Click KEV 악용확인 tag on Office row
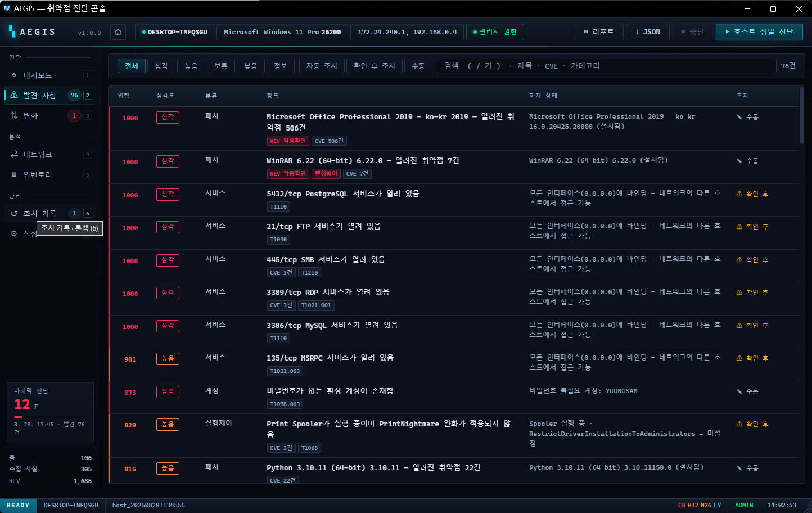Screen dimensions: 812x513 [x=288, y=141]
